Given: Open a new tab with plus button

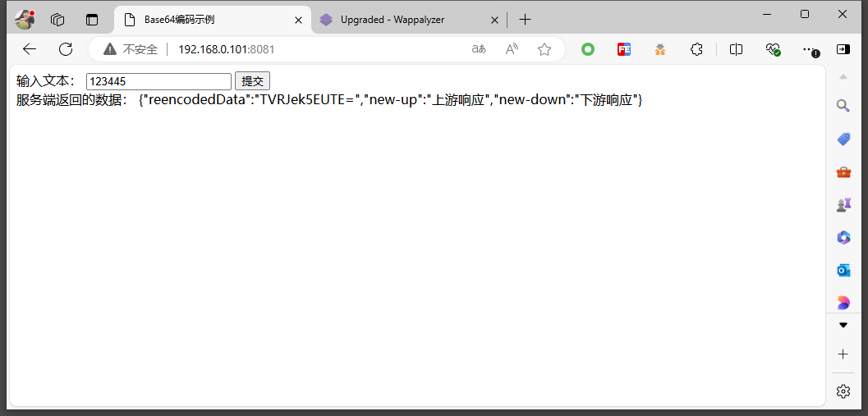Looking at the screenshot, I should coord(525,20).
